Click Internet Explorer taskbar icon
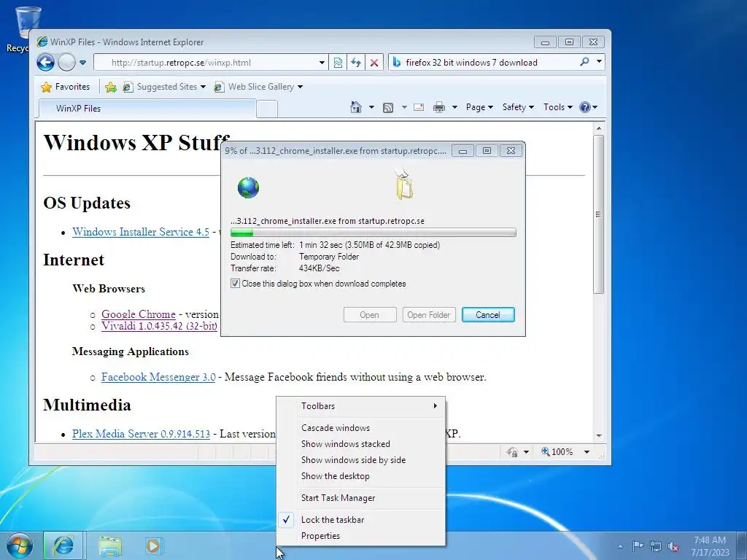The width and height of the screenshot is (747, 560). pyautogui.click(x=63, y=545)
